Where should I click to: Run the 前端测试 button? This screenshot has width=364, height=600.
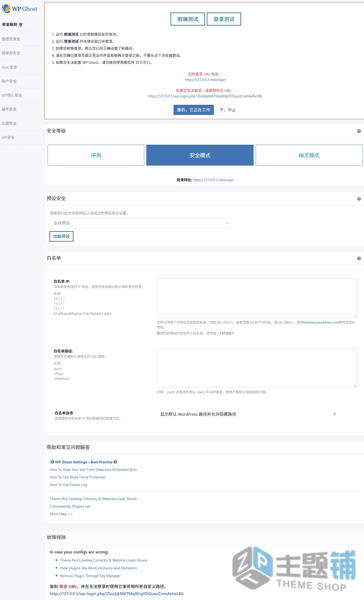pos(188,19)
